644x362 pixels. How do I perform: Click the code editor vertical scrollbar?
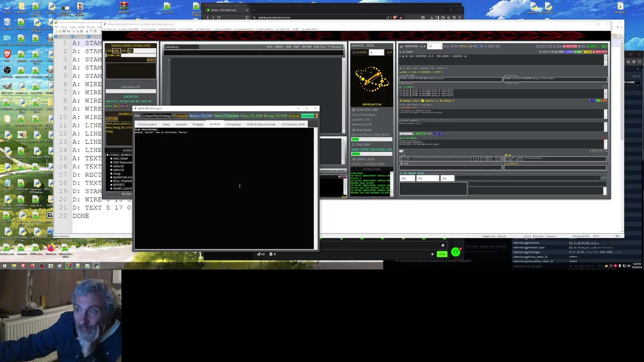pos(344,96)
